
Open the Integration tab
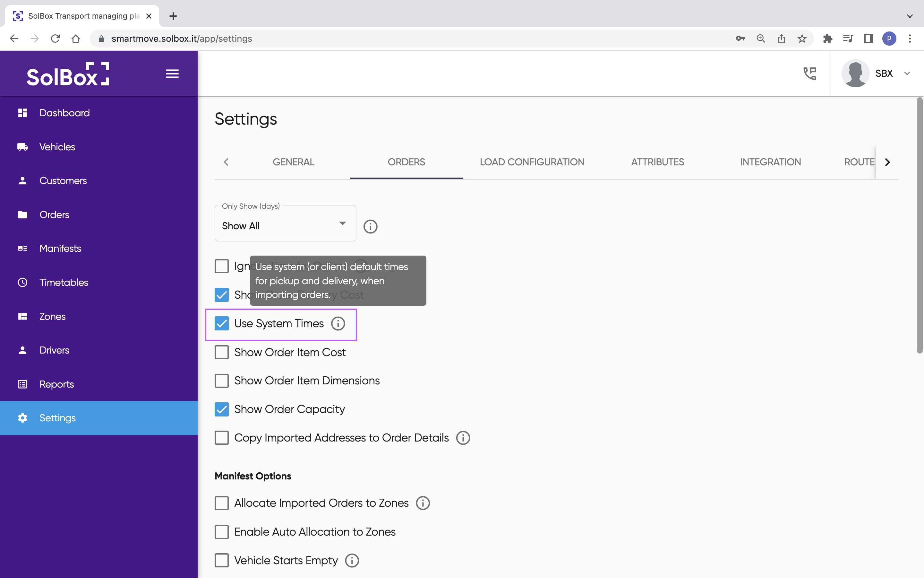click(771, 162)
